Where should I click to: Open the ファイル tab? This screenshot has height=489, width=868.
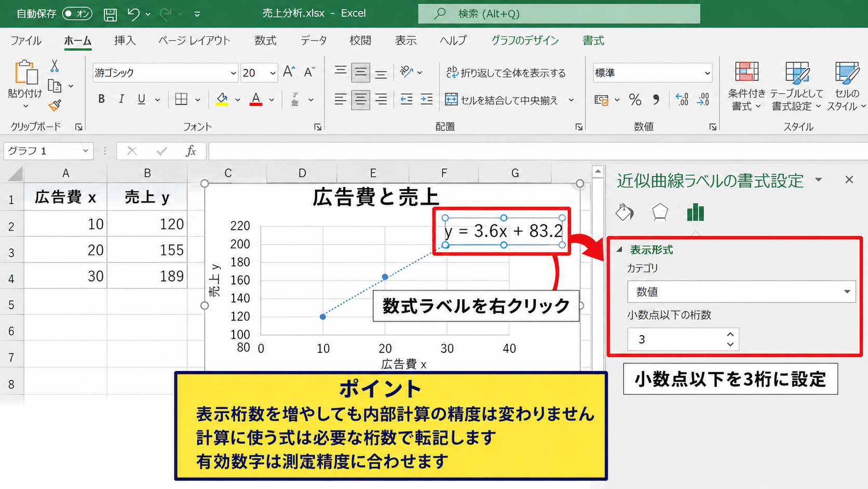[x=26, y=41]
